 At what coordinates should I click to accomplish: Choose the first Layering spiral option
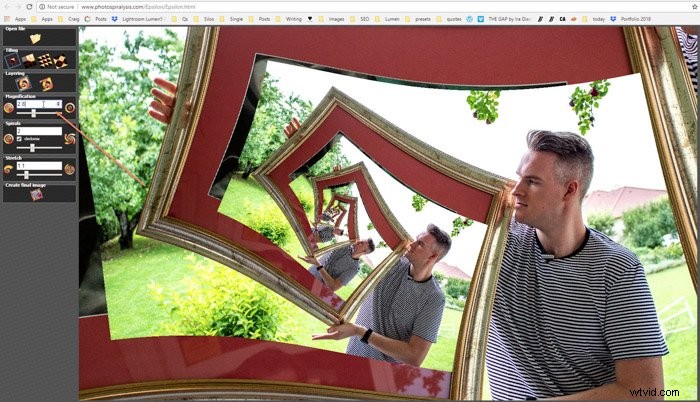tap(23, 84)
